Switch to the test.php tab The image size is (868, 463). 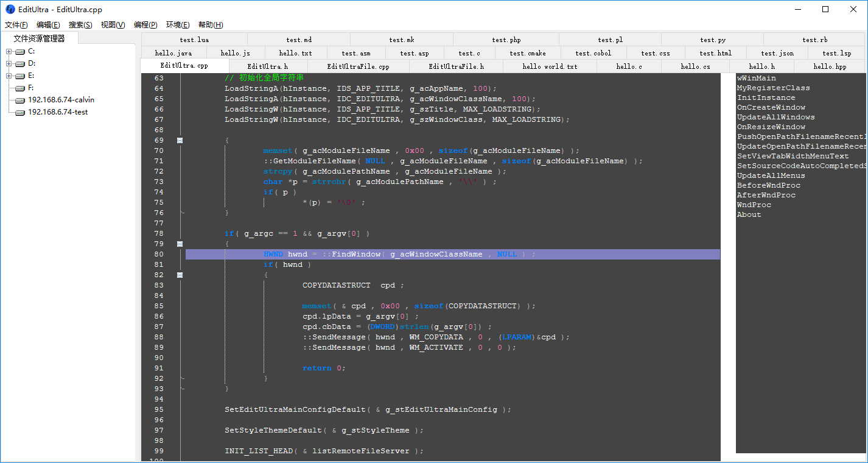point(506,40)
